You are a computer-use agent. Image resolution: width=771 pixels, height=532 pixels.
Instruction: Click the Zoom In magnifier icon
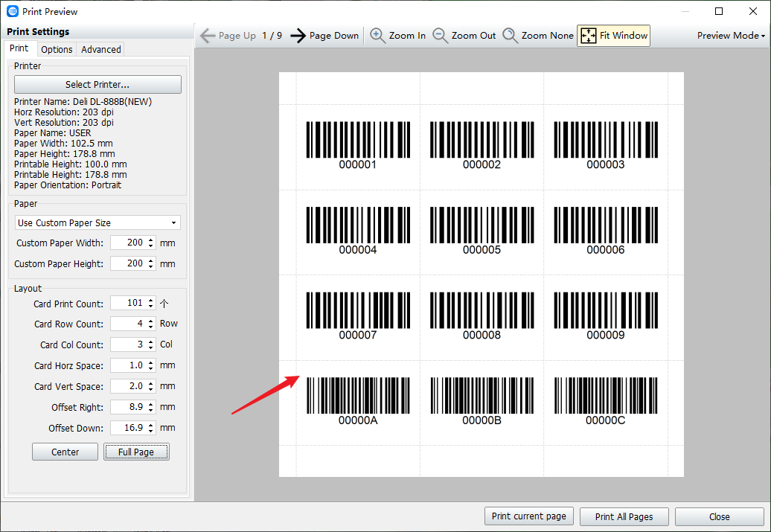[377, 36]
